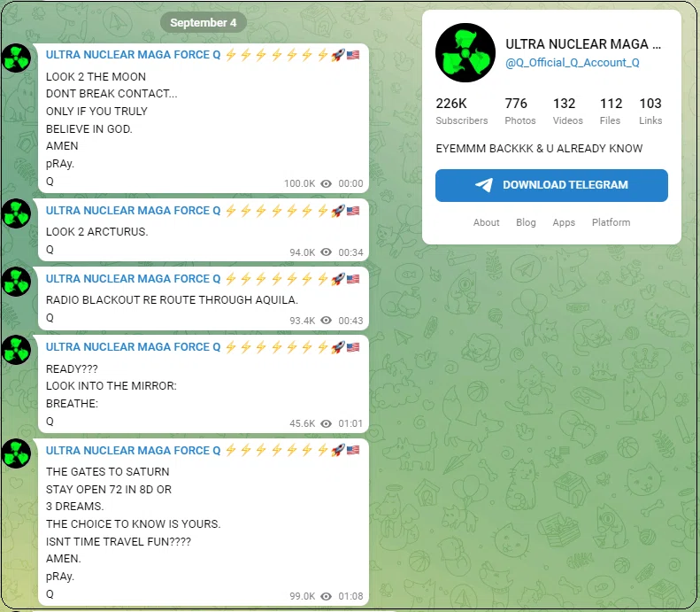
Task: Click the text DONT BREAK CONTACT...
Action: (x=112, y=94)
